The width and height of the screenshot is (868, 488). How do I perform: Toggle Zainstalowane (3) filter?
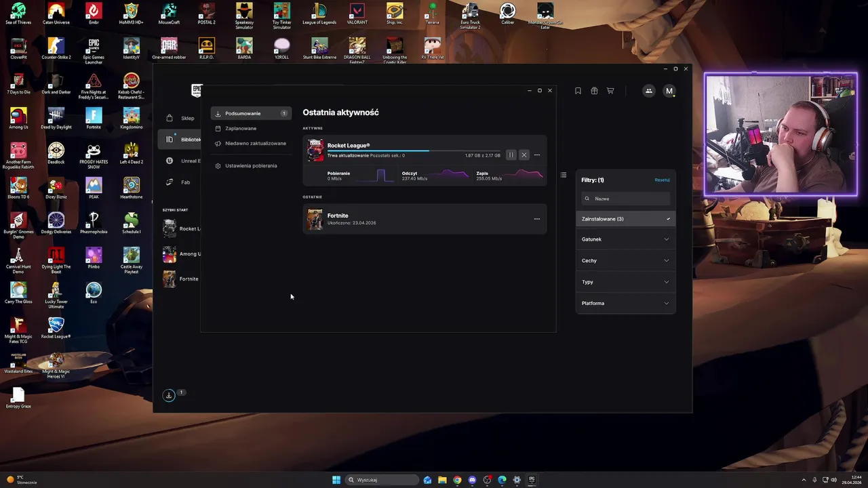tap(626, 219)
